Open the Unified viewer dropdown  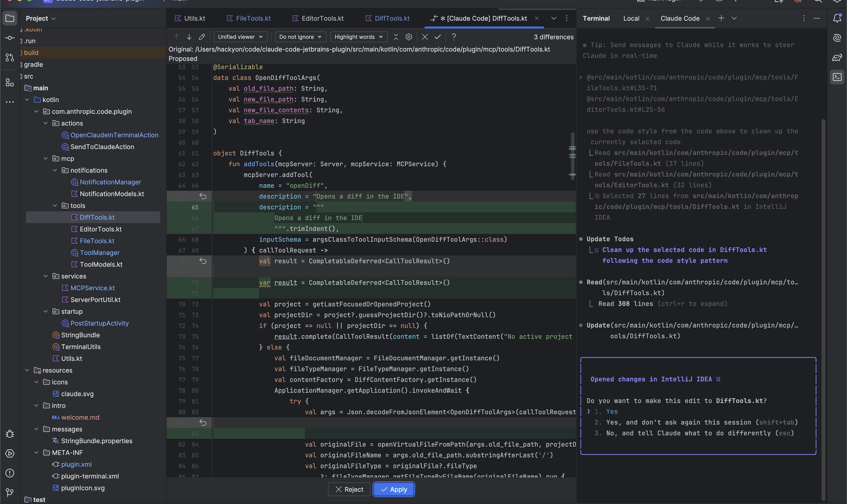tap(240, 37)
